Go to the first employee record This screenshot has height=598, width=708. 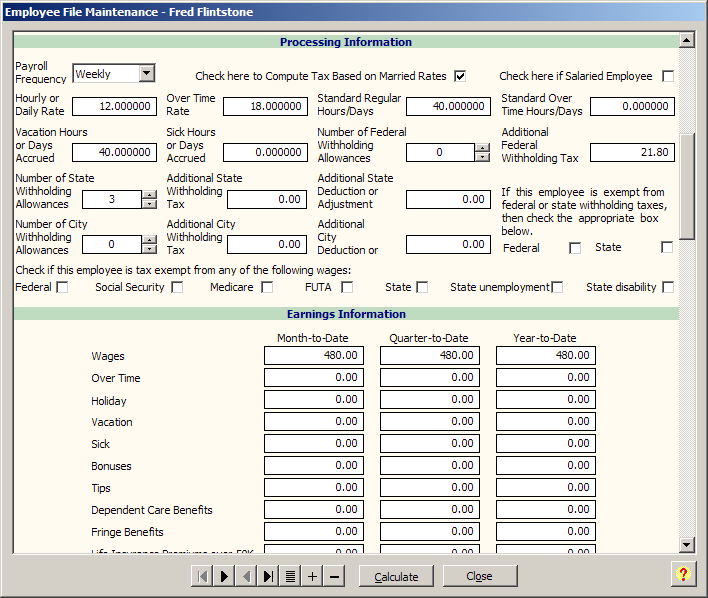(202, 576)
